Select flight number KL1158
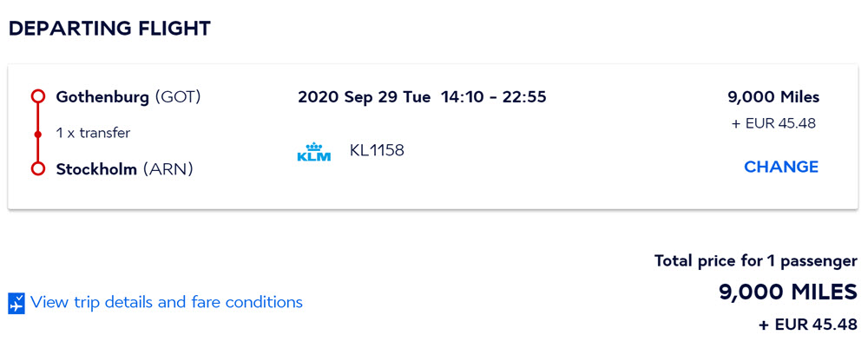868x348 pixels. click(377, 150)
